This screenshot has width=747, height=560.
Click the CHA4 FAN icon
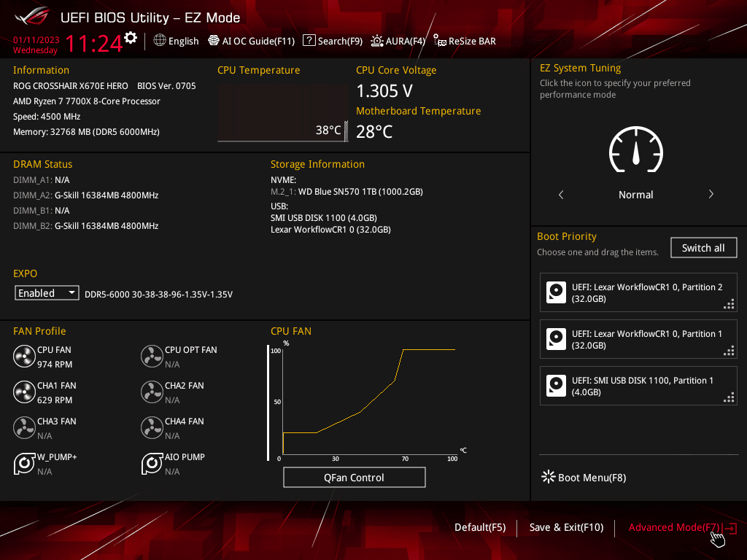point(152,427)
